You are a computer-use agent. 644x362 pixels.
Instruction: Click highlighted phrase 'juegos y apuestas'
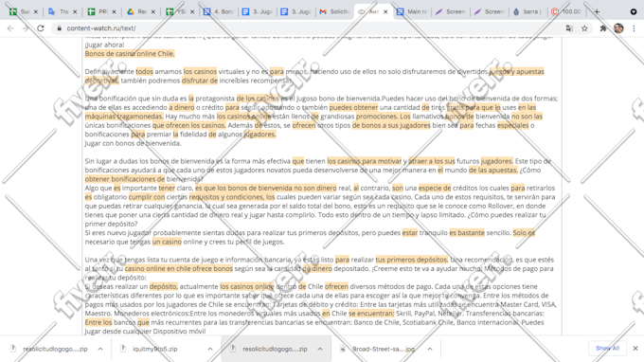pyautogui.click(x=517, y=71)
